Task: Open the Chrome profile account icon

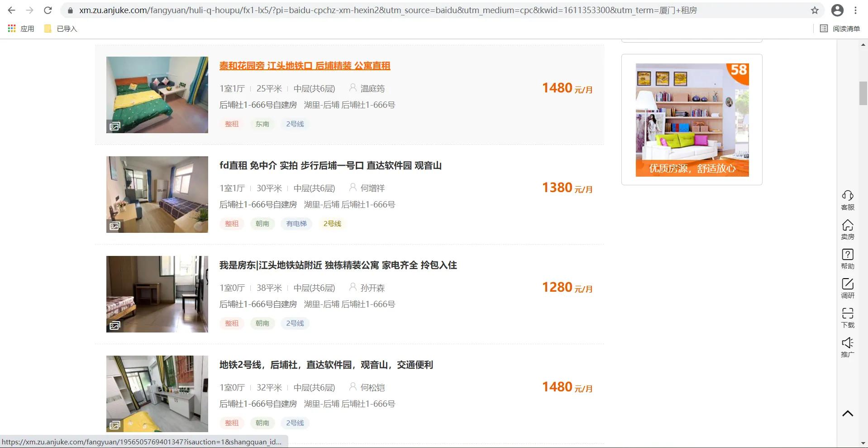Action: [837, 10]
